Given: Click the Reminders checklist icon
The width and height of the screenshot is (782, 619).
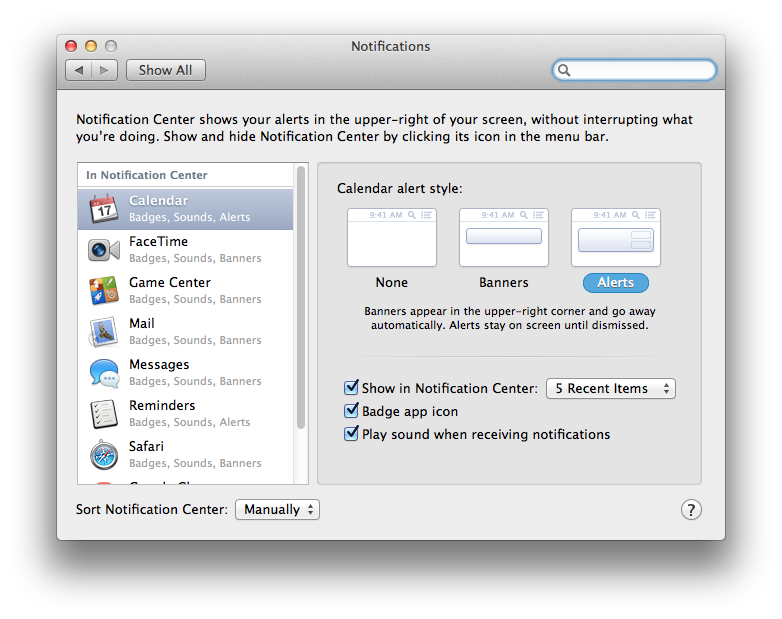Looking at the screenshot, I should (x=104, y=413).
